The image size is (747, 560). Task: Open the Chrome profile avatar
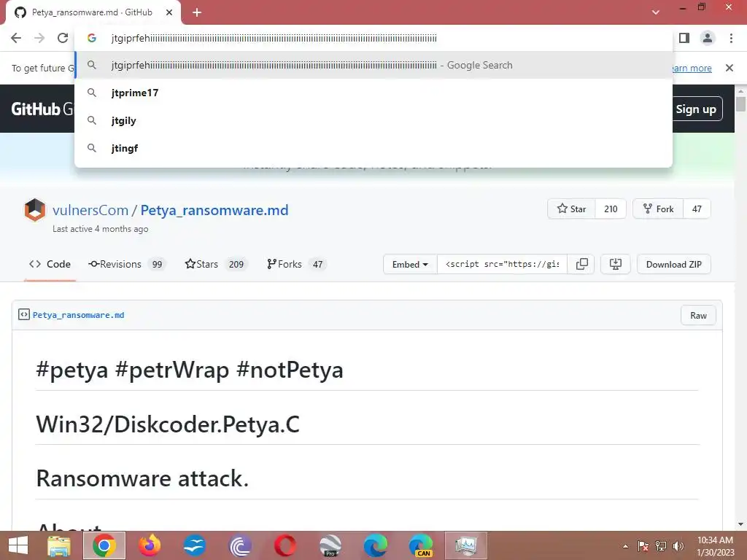click(708, 38)
